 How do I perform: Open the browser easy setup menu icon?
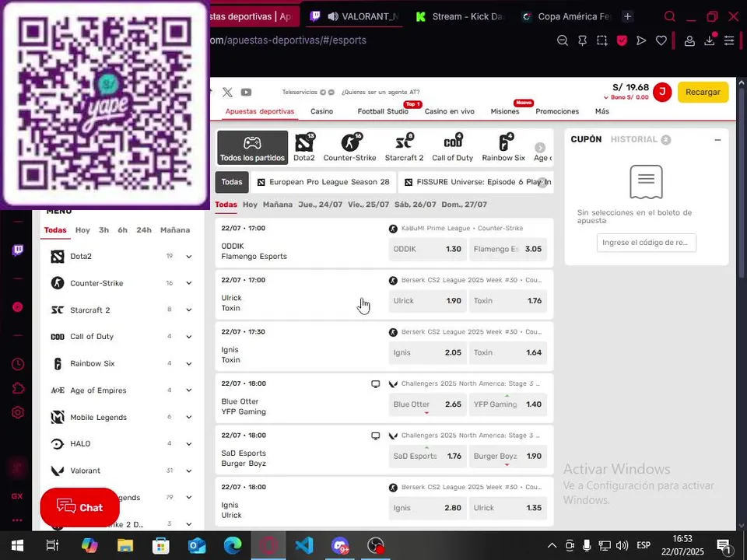[729, 40]
